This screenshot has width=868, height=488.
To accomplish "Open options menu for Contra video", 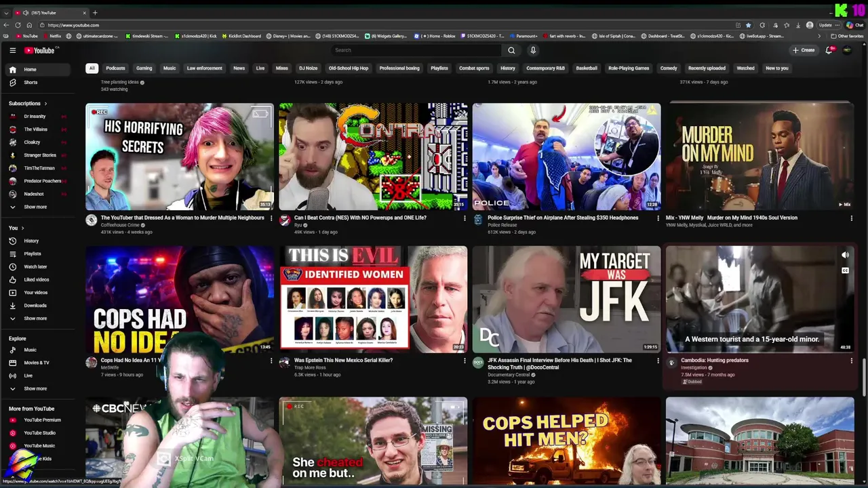I will (465, 218).
